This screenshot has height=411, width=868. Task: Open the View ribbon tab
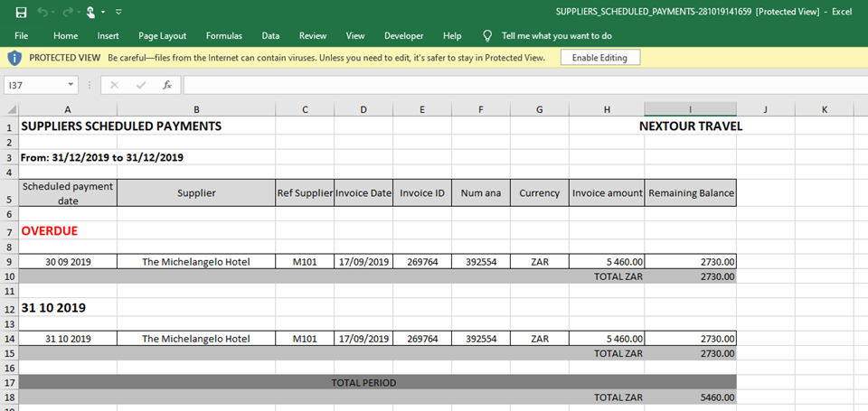(x=354, y=36)
